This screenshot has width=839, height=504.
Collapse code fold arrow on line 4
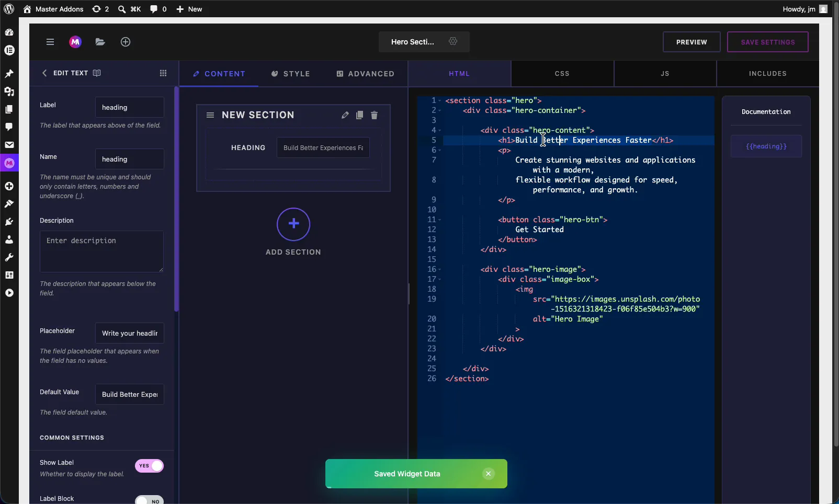[440, 130]
